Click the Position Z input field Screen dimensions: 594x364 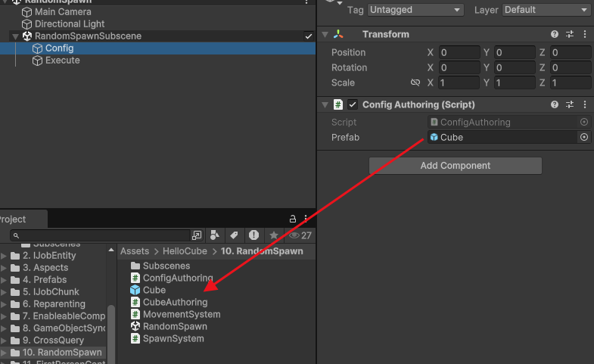pyautogui.click(x=570, y=52)
